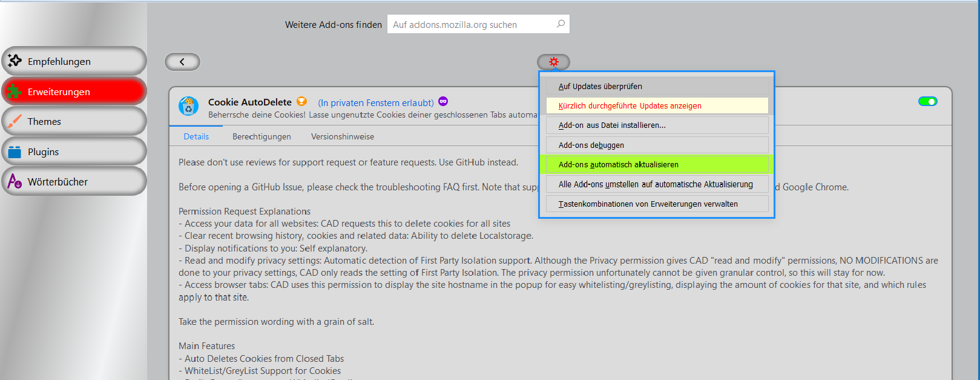The image size is (980, 380).
Task: Click the Empfehlungen sparkle icon
Action: (x=15, y=61)
